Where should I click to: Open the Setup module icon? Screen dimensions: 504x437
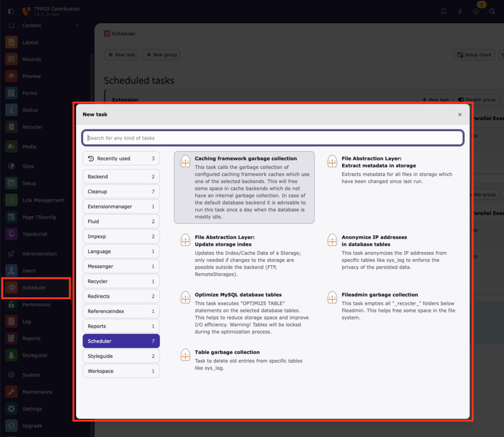tap(11, 183)
